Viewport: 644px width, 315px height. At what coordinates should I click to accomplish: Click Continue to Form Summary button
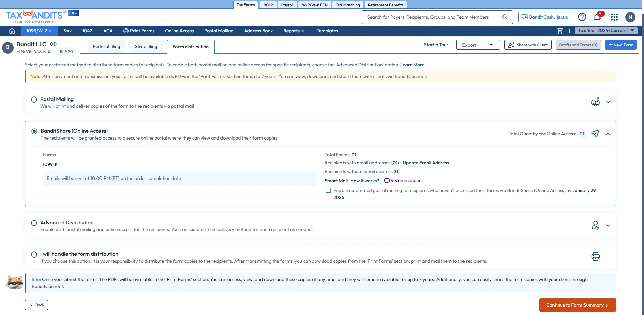tap(578, 305)
